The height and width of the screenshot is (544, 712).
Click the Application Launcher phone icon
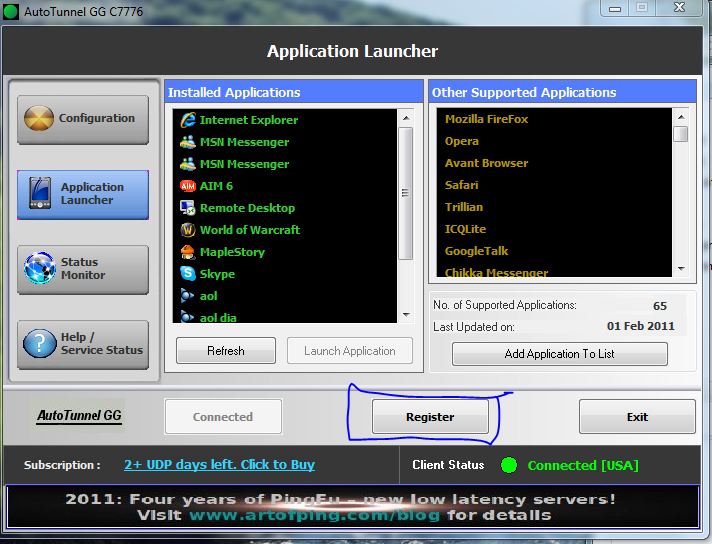tap(40, 193)
